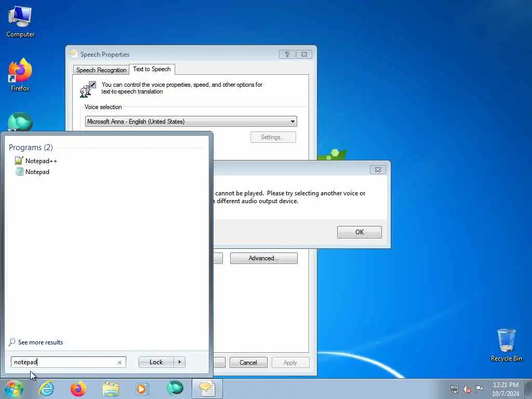Launch Notepad from search results
532x399 pixels.
pyautogui.click(x=33, y=171)
